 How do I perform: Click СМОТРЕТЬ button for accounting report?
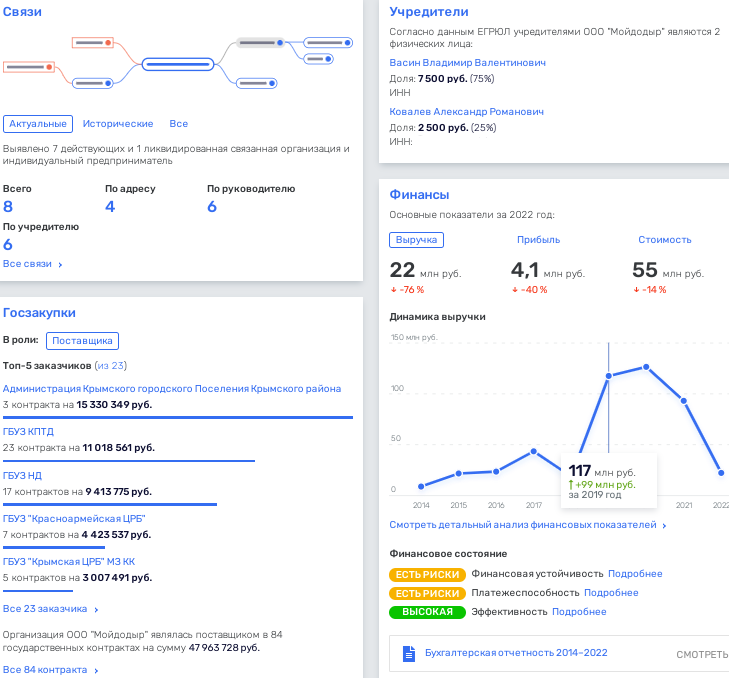coord(702,655)
